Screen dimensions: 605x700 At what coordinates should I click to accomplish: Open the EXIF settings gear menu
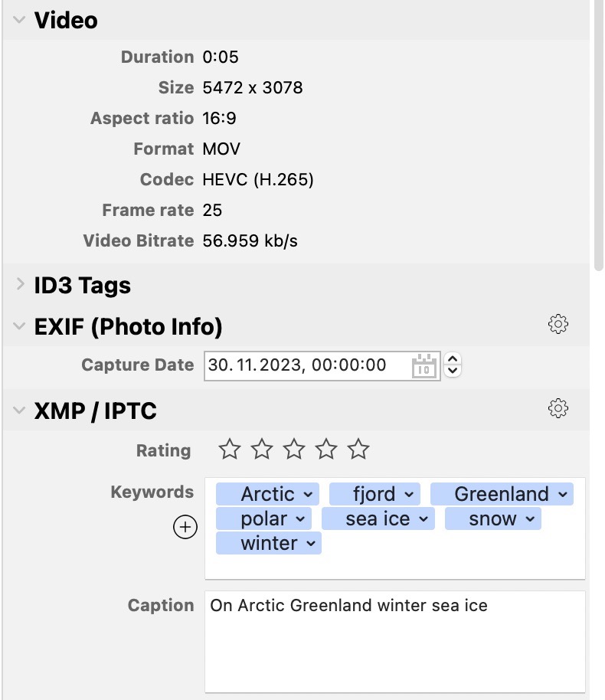558,325
